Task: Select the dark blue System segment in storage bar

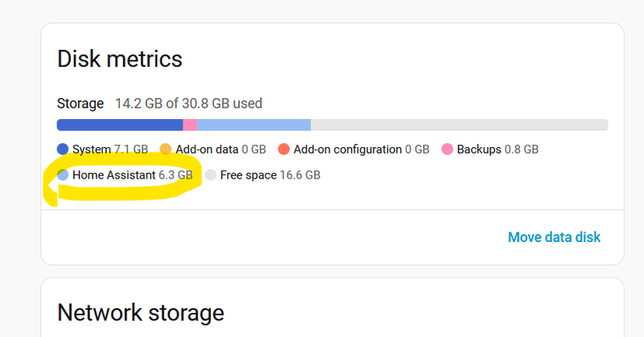Action: point(119,125)
